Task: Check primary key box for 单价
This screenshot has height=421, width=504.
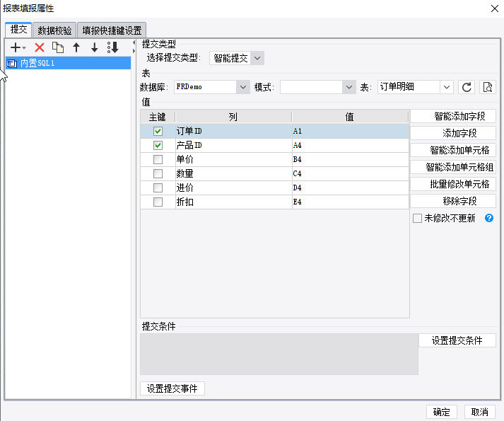Action: (158, 159)
